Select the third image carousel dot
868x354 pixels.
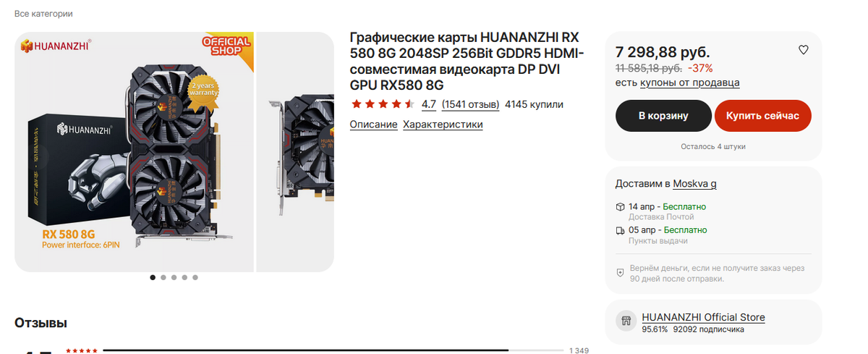pyautogui.click(x=174, y=277)
